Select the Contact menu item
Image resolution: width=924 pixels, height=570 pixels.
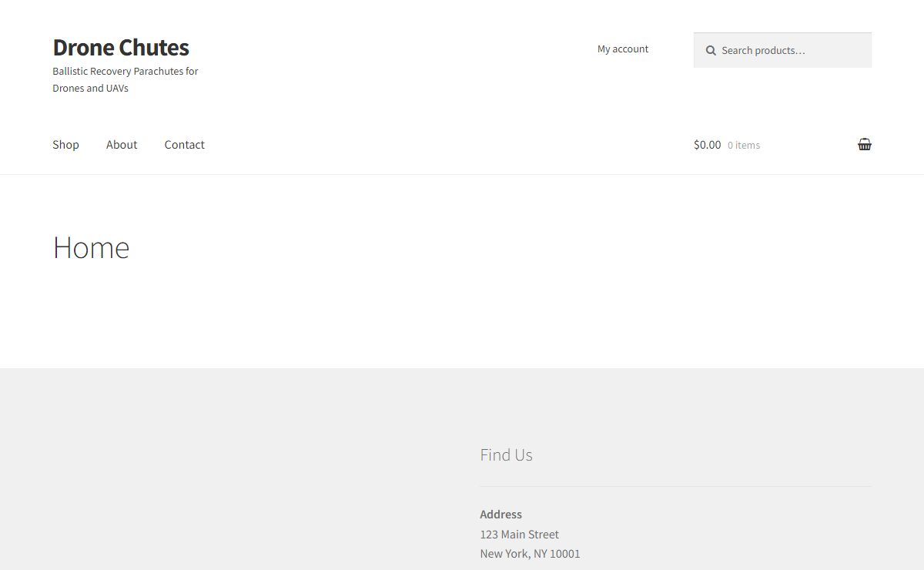click(184, 145)
